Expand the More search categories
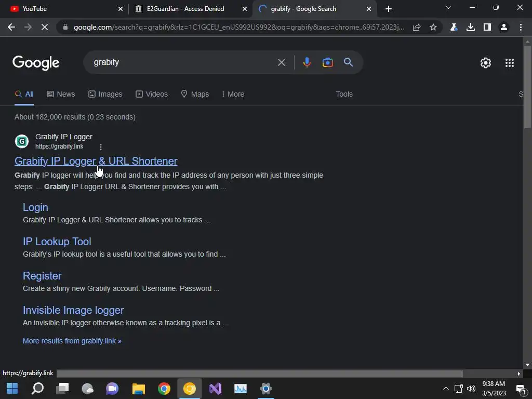This screenshot has width=532, height=399. point(233,94)
